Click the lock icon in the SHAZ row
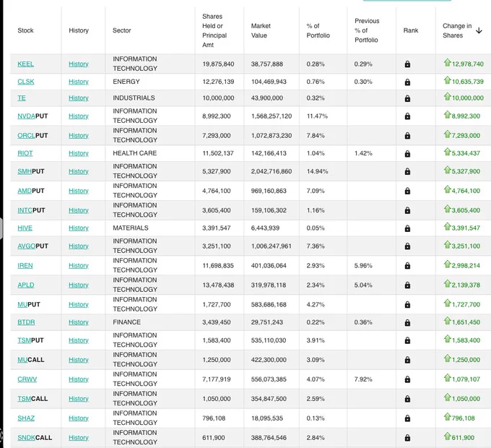Image resolution: width=491 pixels, height=448 pixels. coord(407,418)
